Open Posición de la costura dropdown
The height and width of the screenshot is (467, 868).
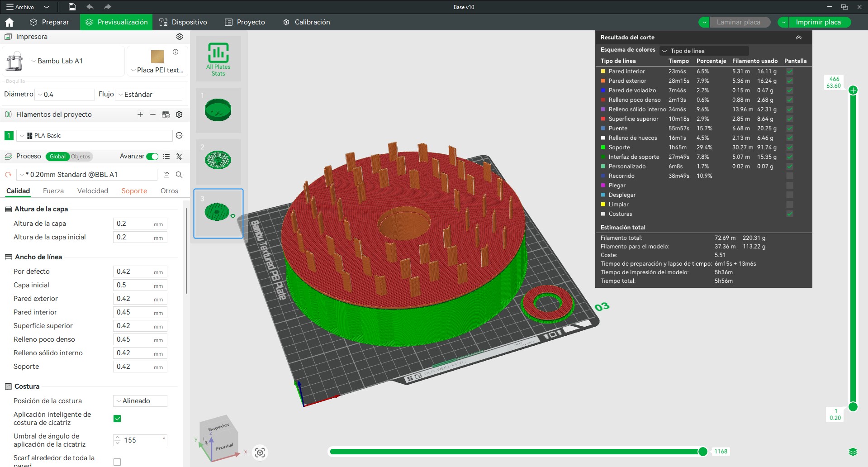(140, 401)
